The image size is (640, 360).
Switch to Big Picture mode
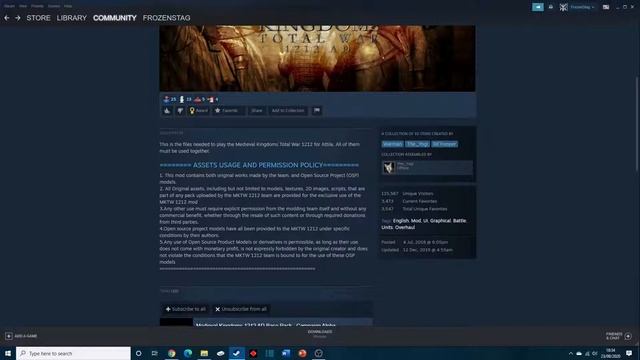(606, 7)
